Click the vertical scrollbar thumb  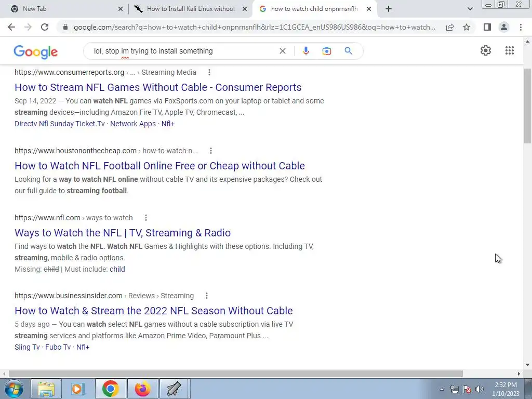pyautogui.click(x=528, y=106)
